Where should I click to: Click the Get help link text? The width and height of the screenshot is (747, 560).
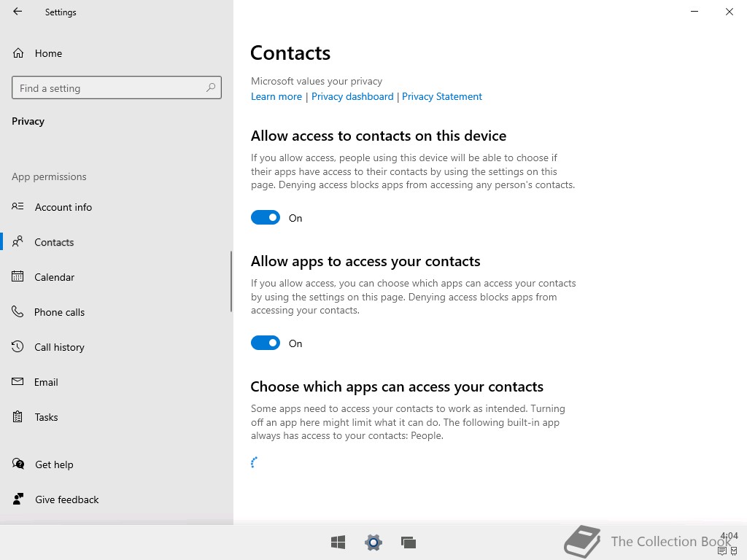coord(54,464)
